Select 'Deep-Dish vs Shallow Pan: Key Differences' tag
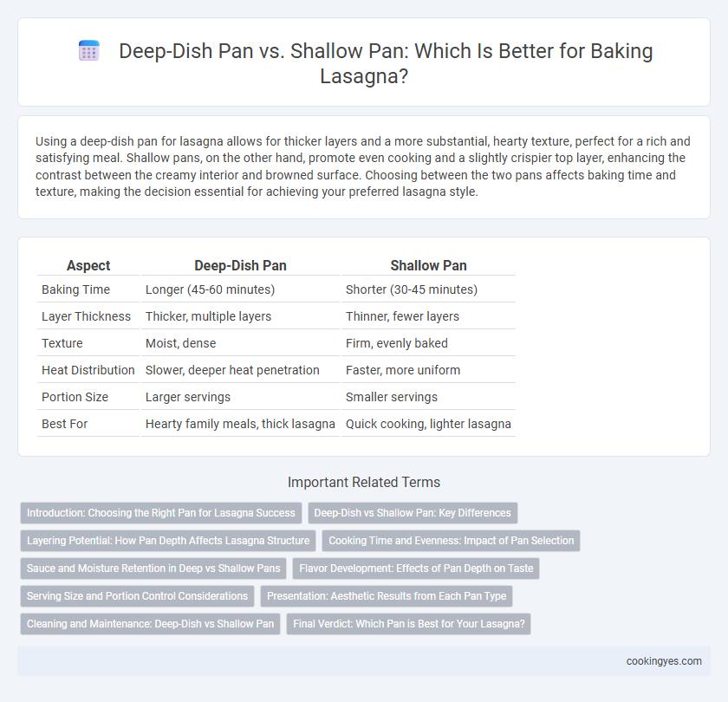 pos(413,513)
